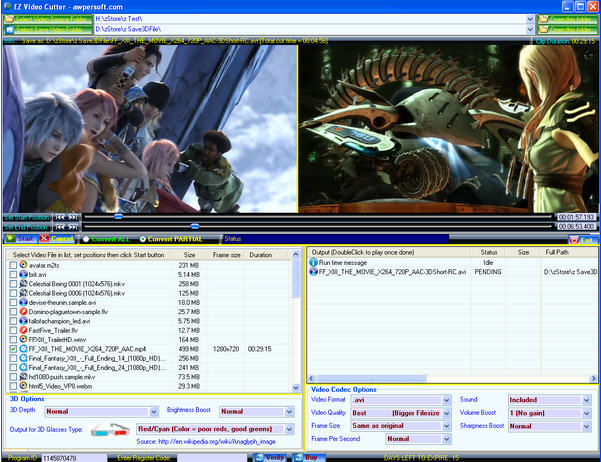Step end position forward one frame
The width and height of the screenshot is (601, 462).
pos(73,226)
